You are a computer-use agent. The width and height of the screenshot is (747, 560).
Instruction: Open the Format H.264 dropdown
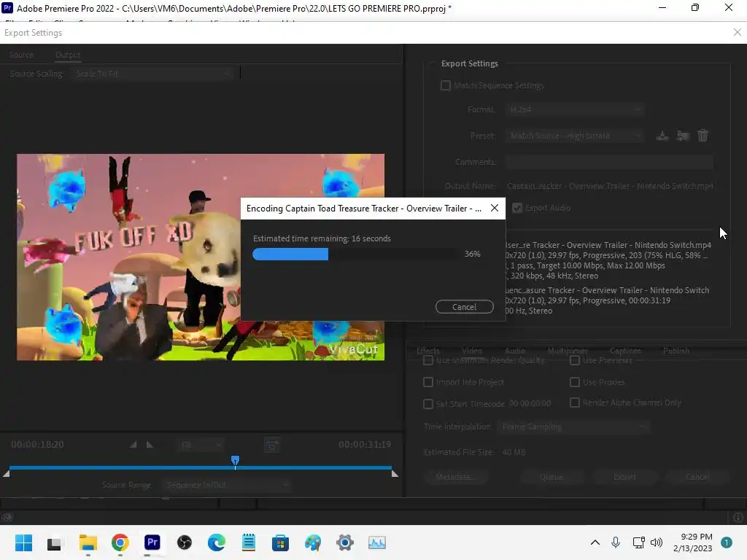tap(575, 109)
